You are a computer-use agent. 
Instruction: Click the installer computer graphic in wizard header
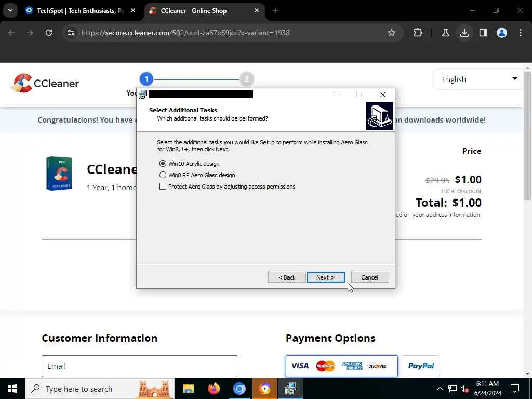tap(379, 116)
